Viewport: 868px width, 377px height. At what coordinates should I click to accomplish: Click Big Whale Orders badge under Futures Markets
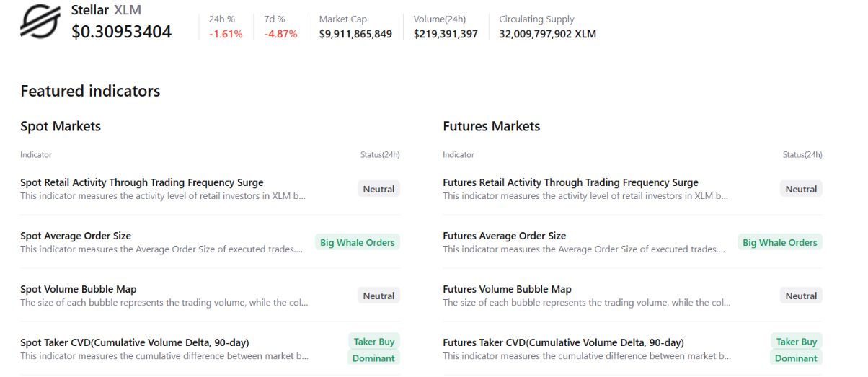click(779, 243)
